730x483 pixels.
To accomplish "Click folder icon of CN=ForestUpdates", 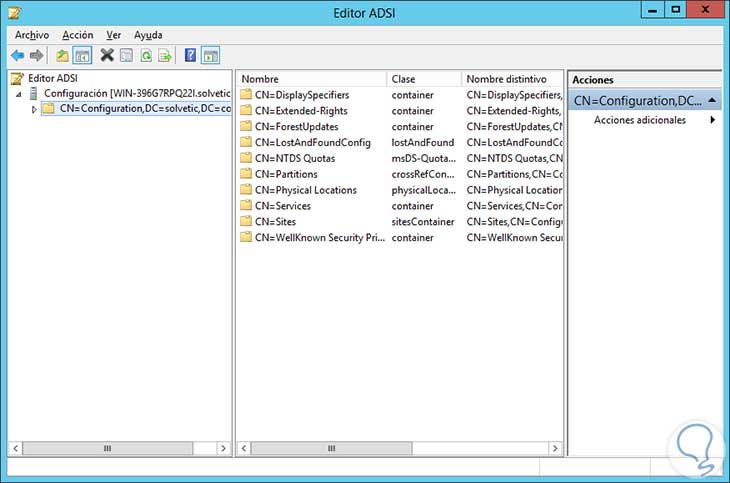I will click(x=246, y=126).
